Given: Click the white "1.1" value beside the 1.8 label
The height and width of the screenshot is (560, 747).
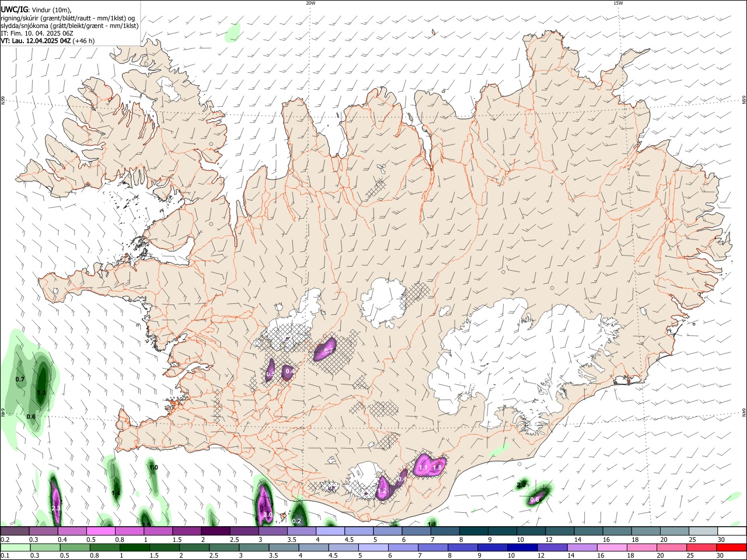Looking at the screenshot, I should (x=423, y=467).
